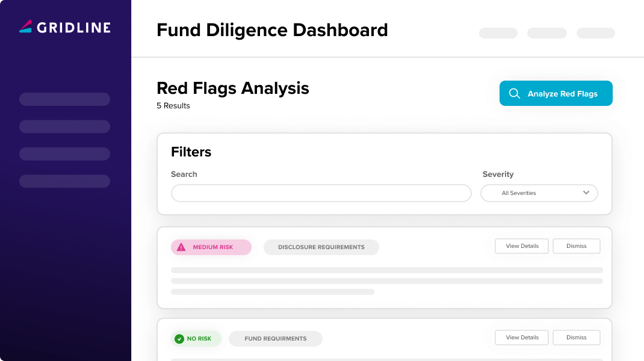Open the second sidebar menu item

coord(64,126)
